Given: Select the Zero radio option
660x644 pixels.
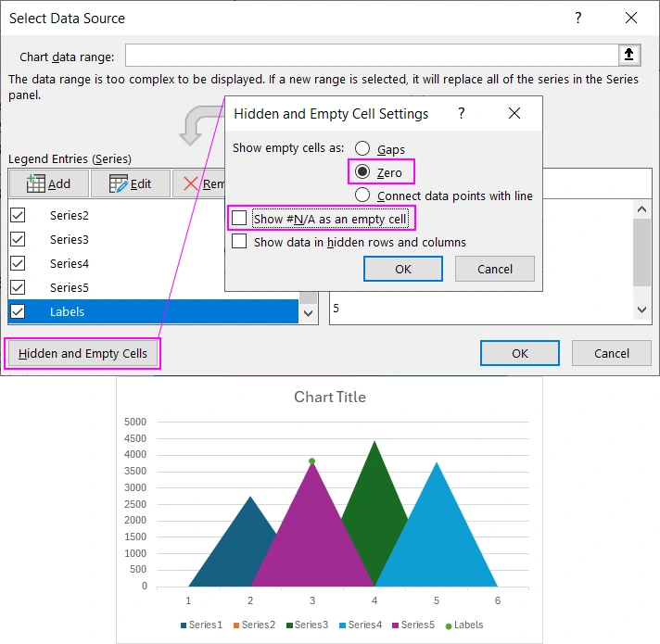Looking at the screenshot, I should pyautogui.click(x=362, y=172).
